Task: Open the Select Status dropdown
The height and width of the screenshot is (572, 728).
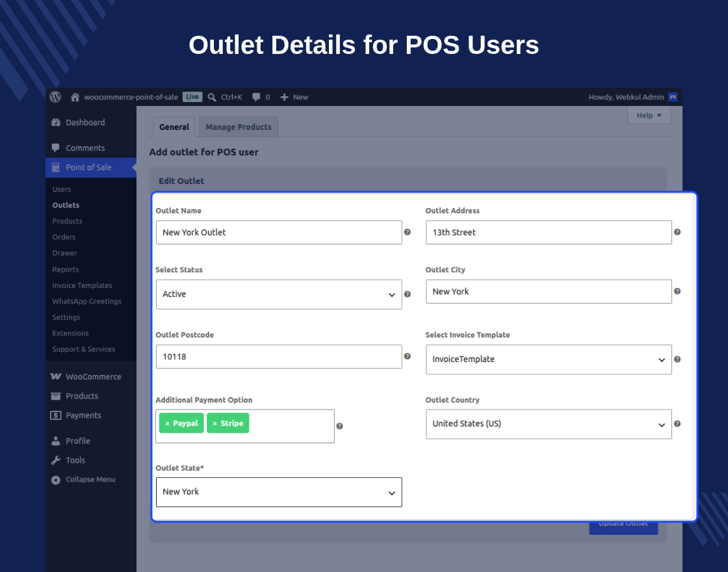Action: [279, 294]
